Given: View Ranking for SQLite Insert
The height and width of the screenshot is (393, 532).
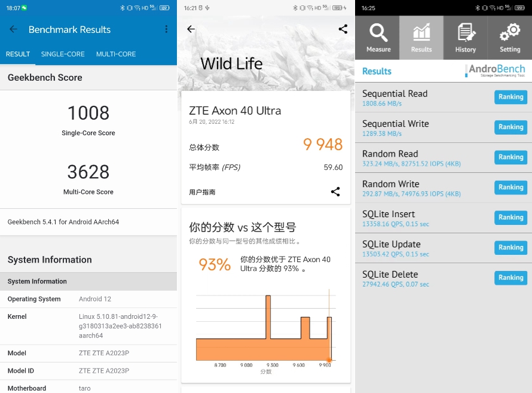Looking at the screenshot, I should tap(510, 218).
